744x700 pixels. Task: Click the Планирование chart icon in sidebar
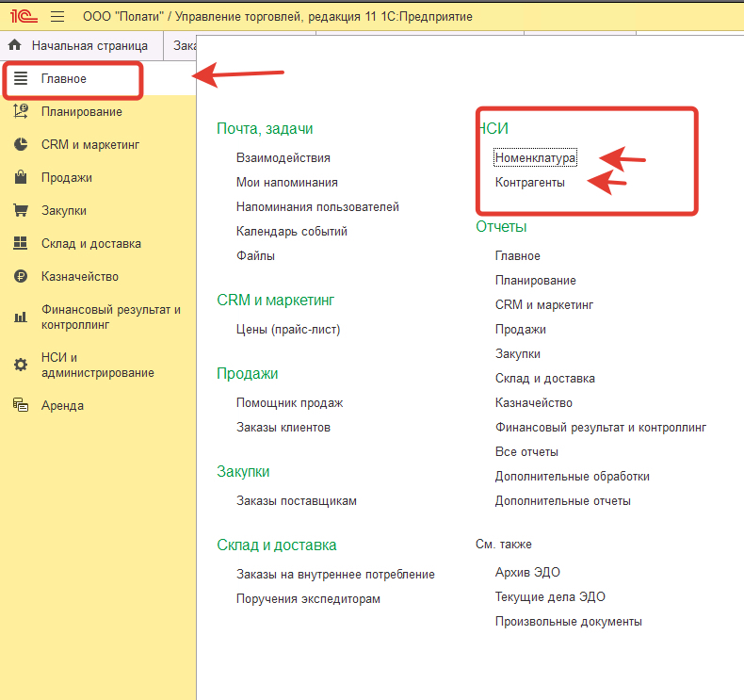point(20,112)
